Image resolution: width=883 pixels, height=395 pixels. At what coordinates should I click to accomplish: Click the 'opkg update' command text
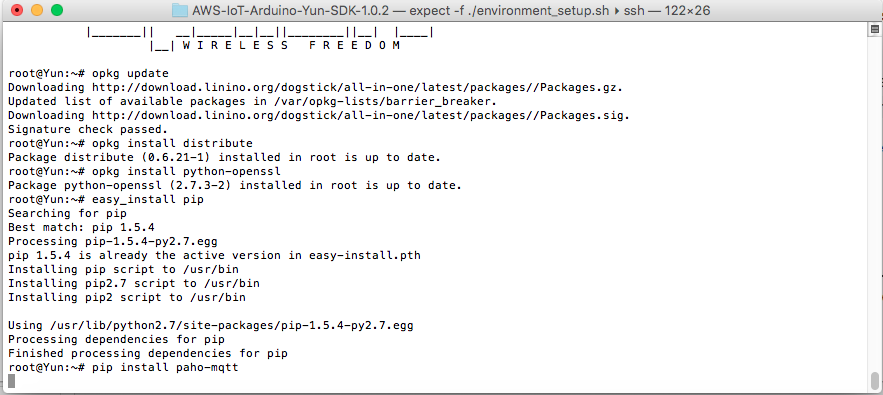click(x=130, y=73)
